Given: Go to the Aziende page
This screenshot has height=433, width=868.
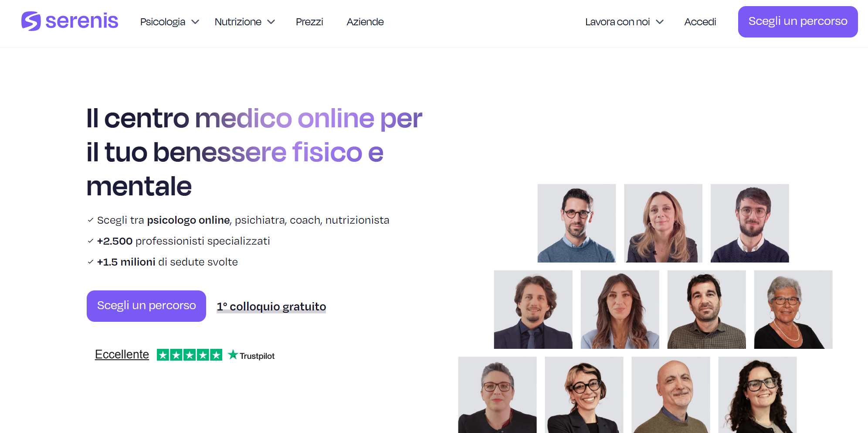Looking at the screenshot, I should point(365,22).
